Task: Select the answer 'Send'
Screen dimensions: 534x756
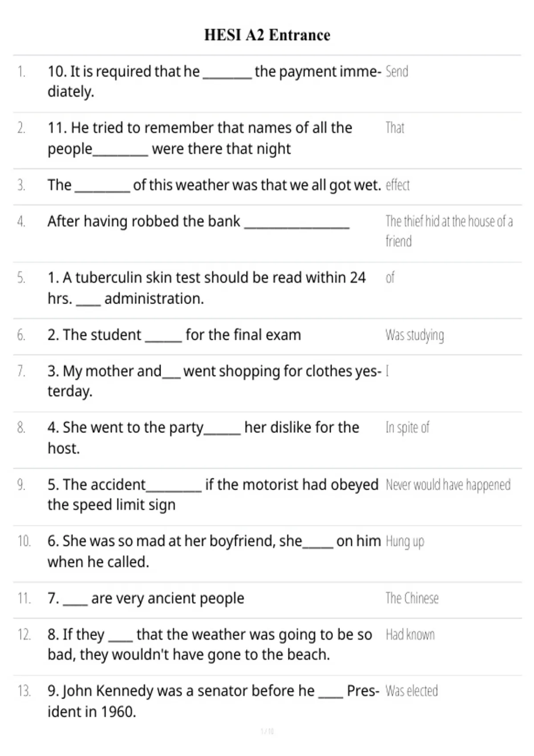Action: point(396,72)
